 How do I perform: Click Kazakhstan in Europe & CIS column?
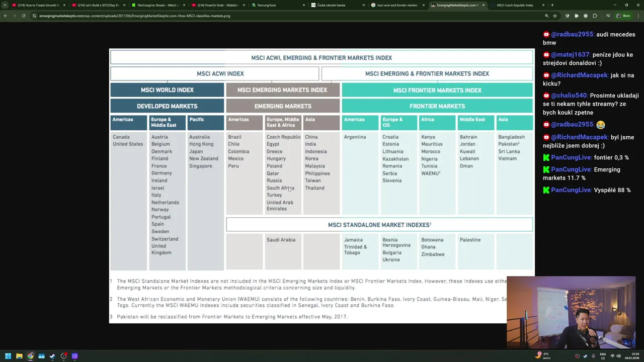395,159
